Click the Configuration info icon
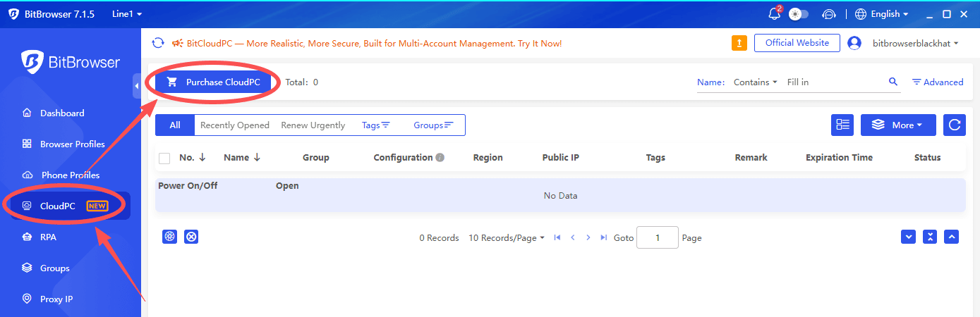The height and width of the screenshot is (317, 980). tap(440, 158)
